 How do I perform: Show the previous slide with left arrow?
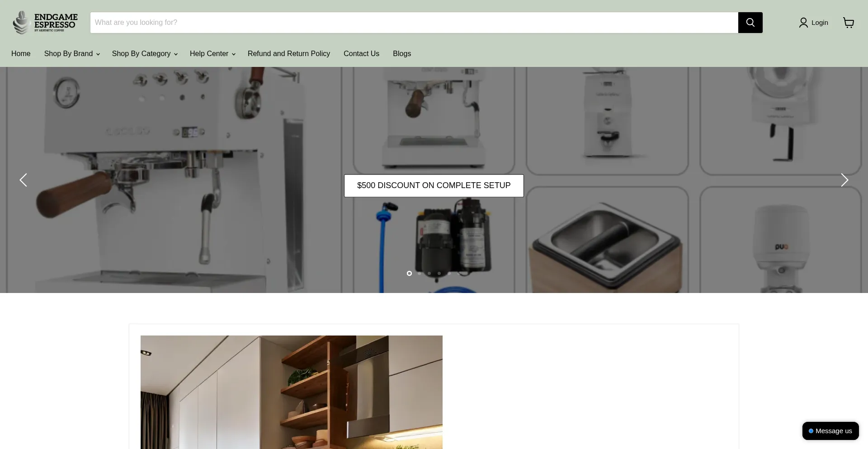23,180
